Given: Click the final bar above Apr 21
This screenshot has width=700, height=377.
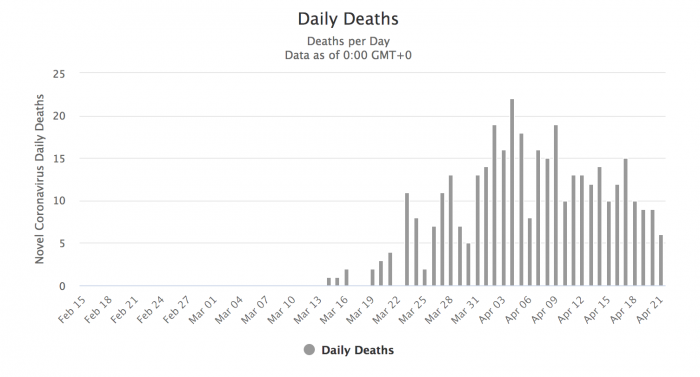Looking at the screenshot, I should coord(661,260).
